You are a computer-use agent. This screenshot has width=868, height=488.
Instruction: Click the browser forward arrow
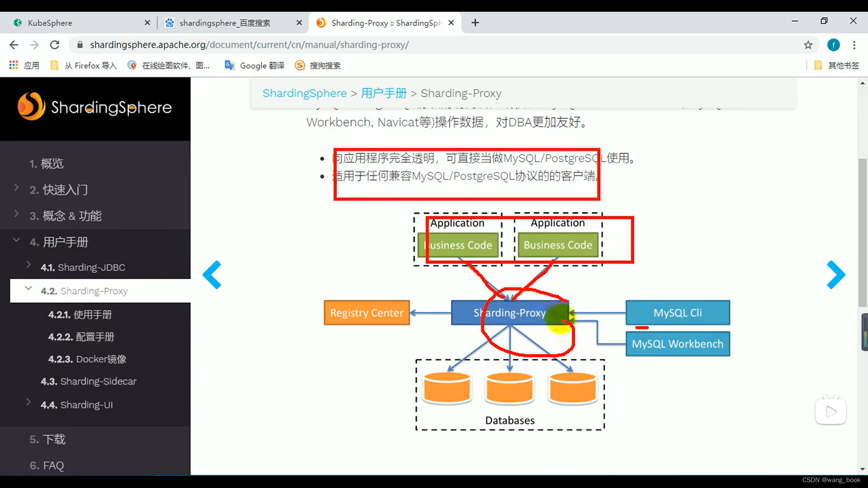click(34, 45)
